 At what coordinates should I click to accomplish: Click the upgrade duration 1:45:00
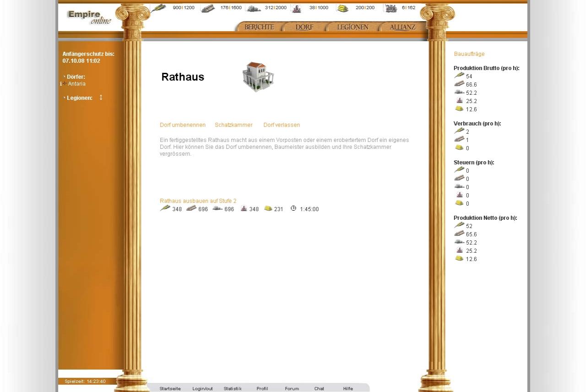(309, 209)
